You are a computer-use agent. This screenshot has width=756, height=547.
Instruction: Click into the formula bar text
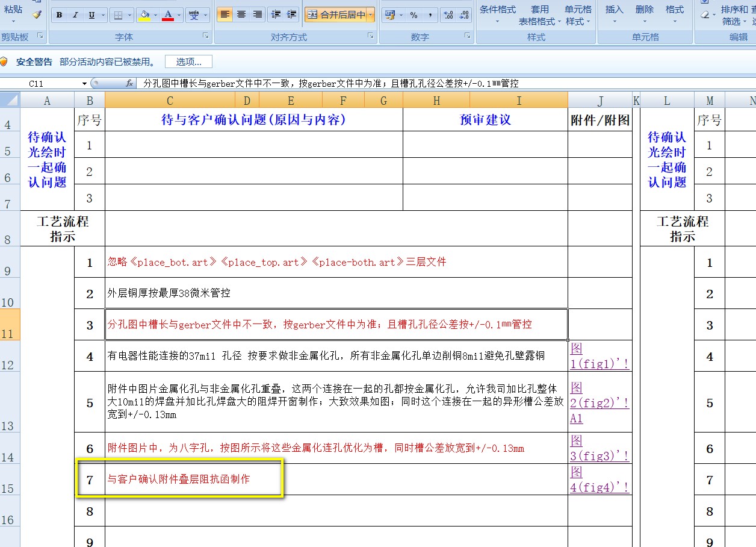pos(331,84)
